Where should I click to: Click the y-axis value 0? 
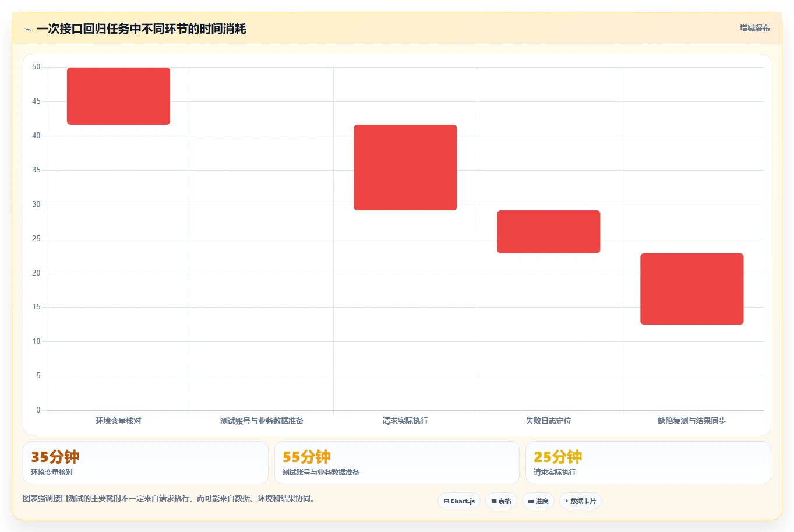click(38, 410)
